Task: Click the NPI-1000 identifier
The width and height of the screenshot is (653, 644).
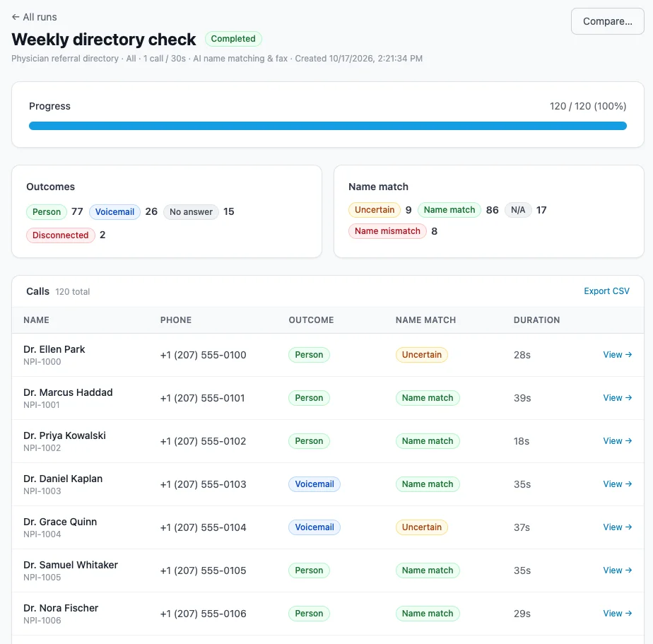Action: (42, 362)
